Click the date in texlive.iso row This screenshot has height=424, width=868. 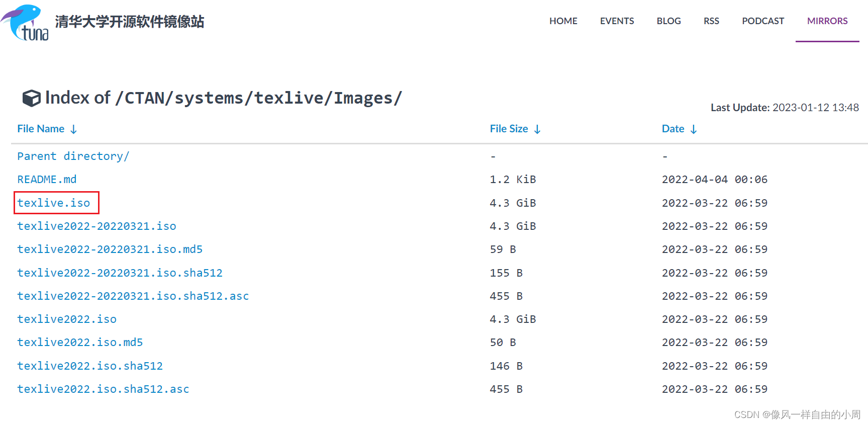click(714, 203)
